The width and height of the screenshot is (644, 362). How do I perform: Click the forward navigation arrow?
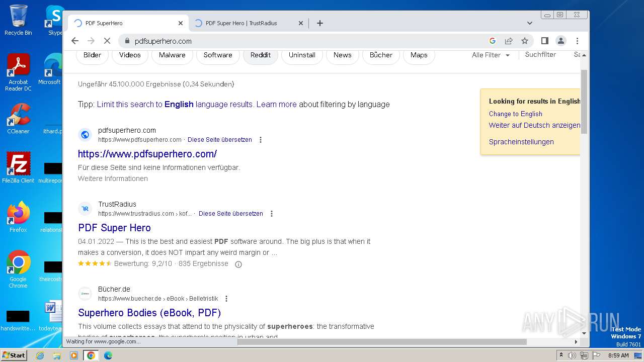(91, 41)
